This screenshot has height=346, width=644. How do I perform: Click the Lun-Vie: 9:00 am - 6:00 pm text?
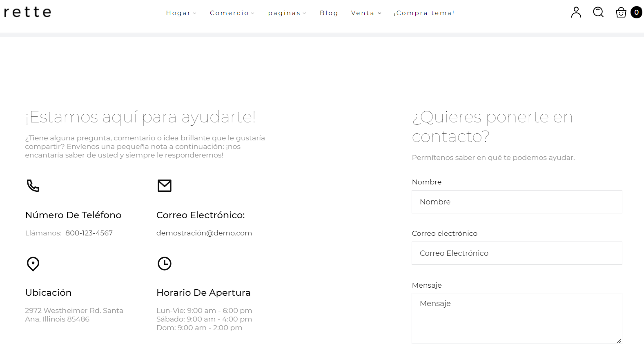[204, 311]
